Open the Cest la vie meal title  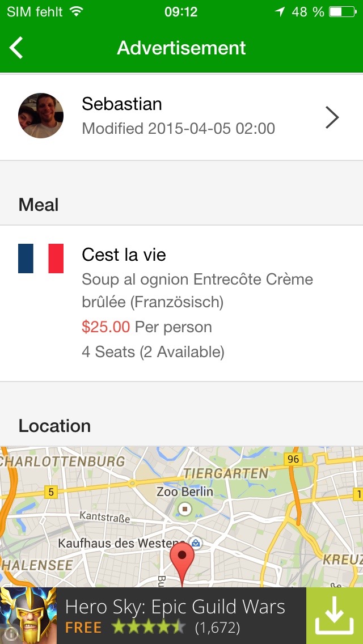[x=124, y=255]
